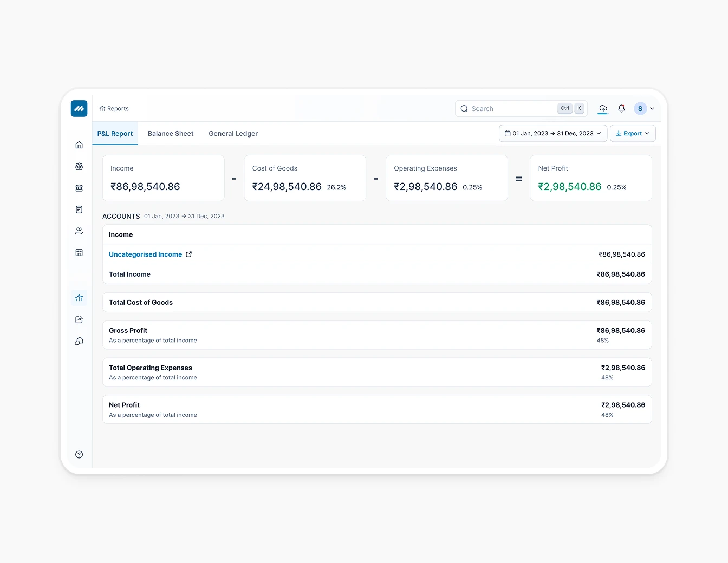Open the documents icon in the sidebar
The height and width of the screenshot is (563, 728).
(x=79, y=210)
